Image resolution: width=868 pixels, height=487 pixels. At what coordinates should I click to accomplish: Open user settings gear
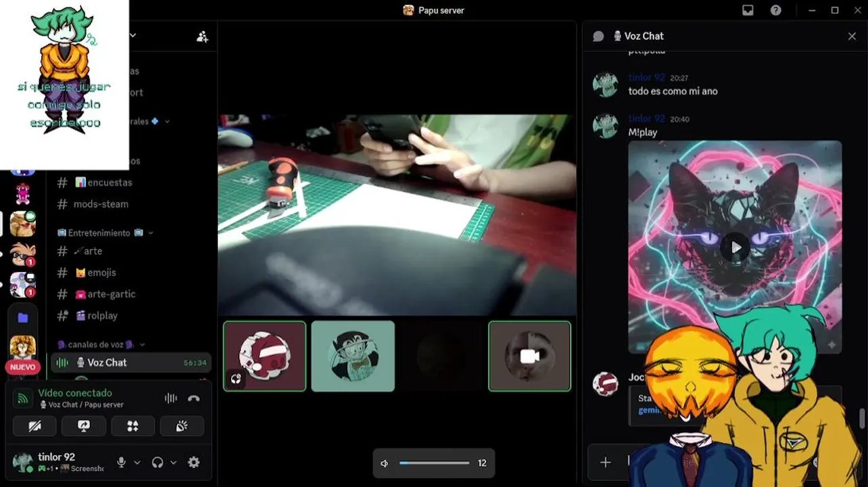tap(194, 463)
